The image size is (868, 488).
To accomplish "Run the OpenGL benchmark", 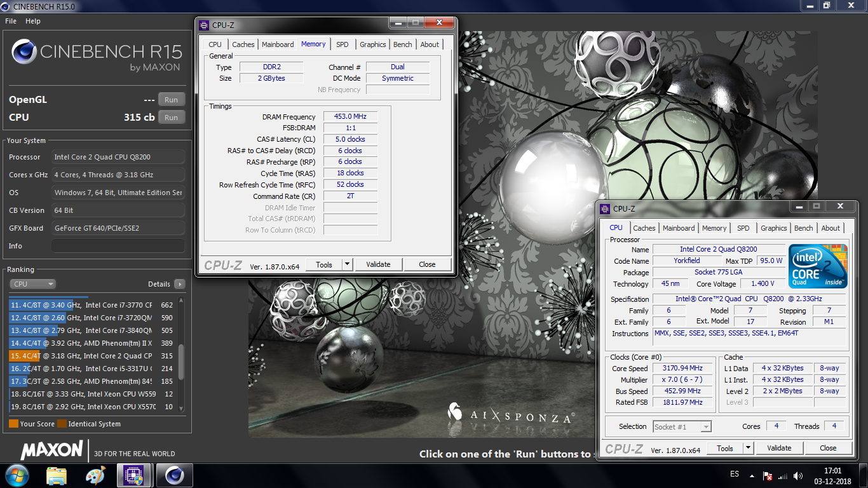I will click(x=172, y=100).
